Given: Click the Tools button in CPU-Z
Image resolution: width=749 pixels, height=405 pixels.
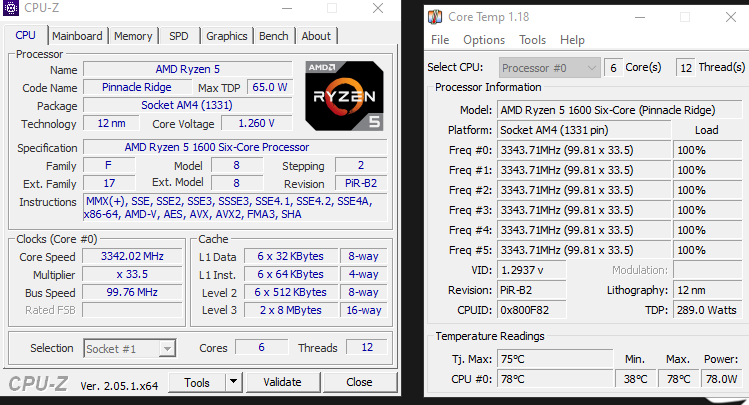Looking at the screenshot, I should 197,383.
